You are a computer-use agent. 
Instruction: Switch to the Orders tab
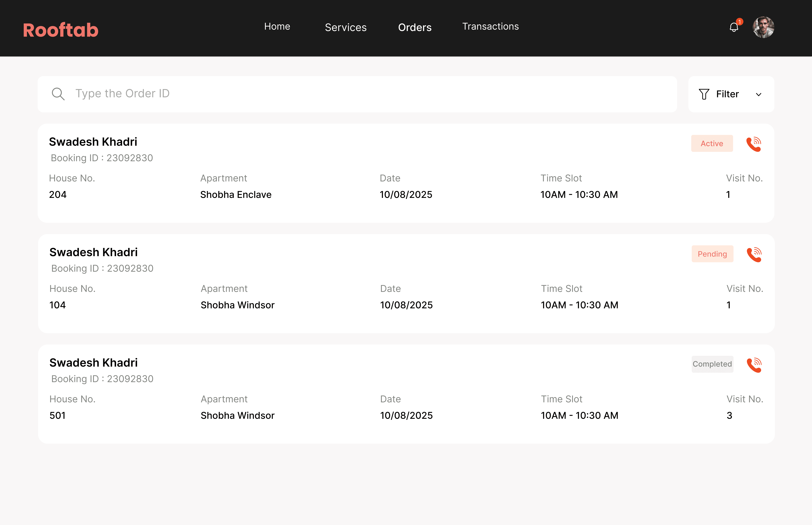click(415, 27)
